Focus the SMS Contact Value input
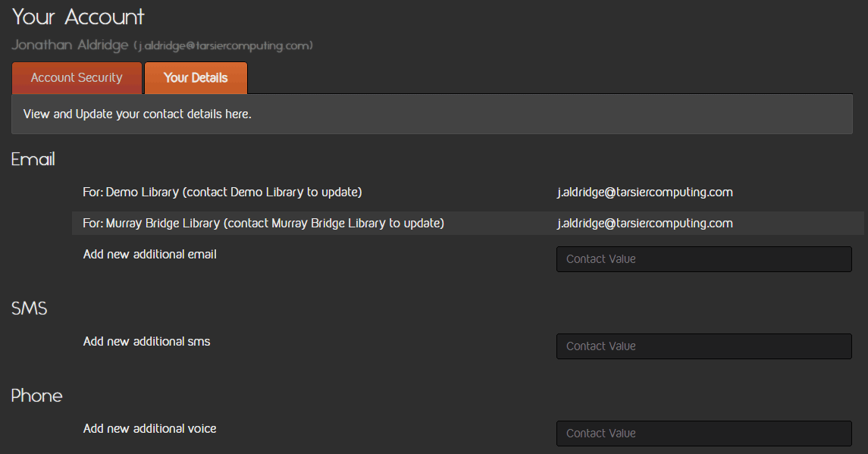 tap(703, 346)
